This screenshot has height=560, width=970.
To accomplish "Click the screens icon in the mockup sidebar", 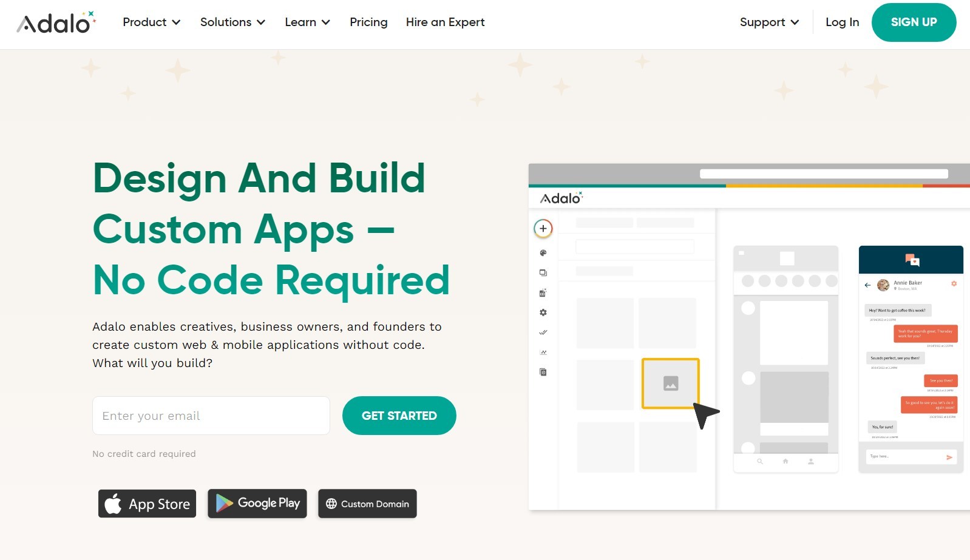I will (543, 273).
